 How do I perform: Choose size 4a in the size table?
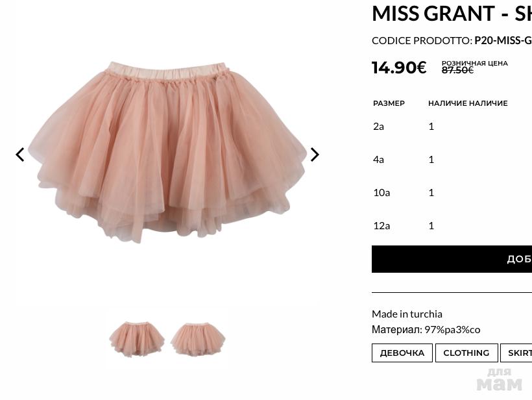coord(379,159)
